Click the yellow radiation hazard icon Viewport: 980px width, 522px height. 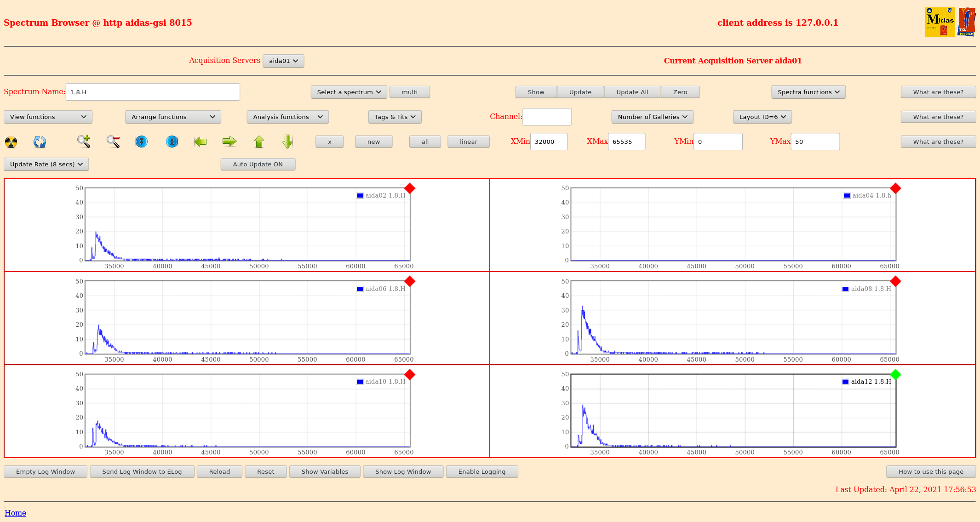(11, 142)
